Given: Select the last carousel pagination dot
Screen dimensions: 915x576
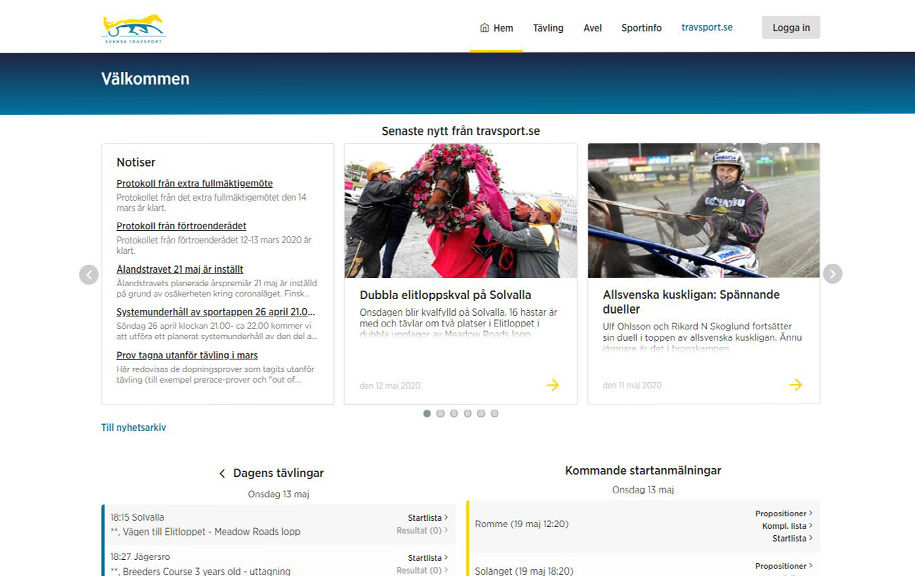Looking at the screenshot, I should point(494,413).
